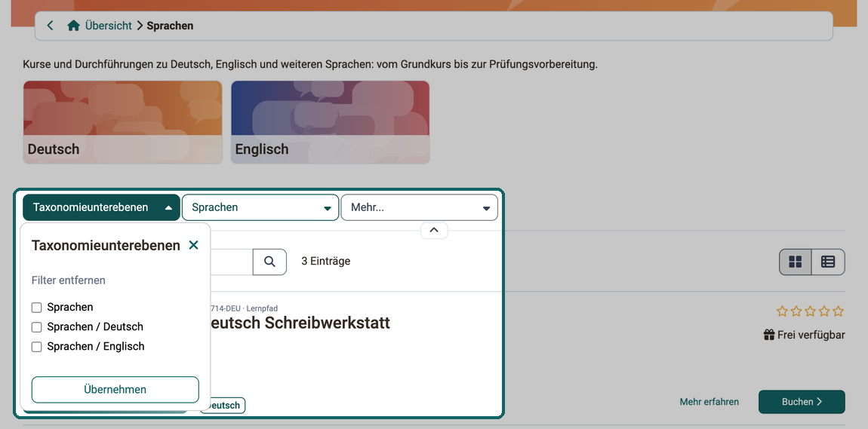
Task: Close the Taxonomieunterebenen popup
Action: pos(193,245)
